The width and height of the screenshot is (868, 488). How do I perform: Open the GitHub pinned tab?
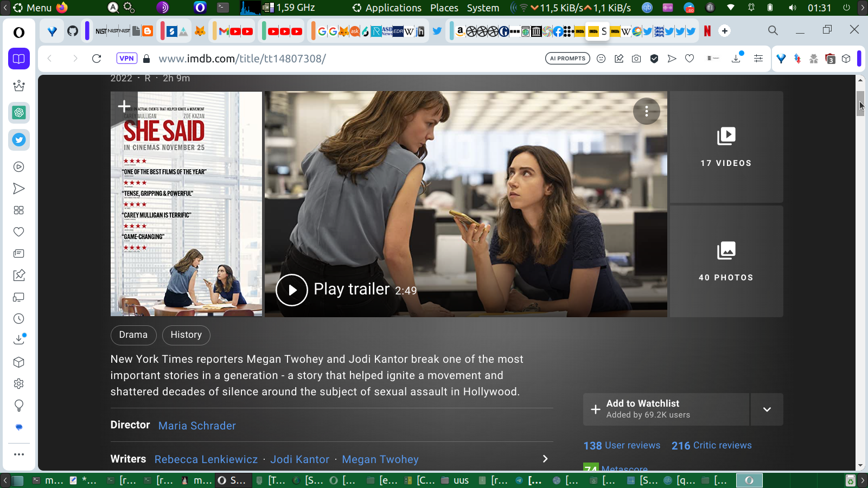[73, 31]
